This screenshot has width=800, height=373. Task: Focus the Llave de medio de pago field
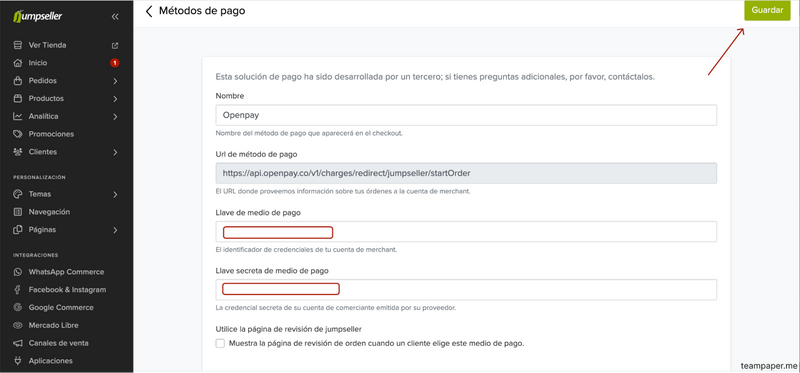tap(466, 232)
